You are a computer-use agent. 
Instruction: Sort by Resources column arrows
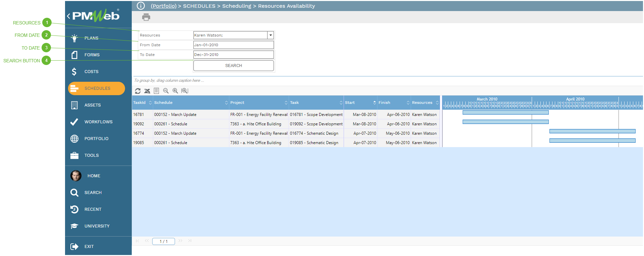(437, 103)
